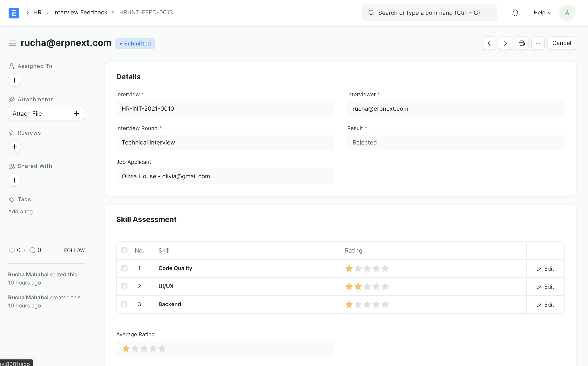Click Rucha Mahabal in created entry

(28, 298)
